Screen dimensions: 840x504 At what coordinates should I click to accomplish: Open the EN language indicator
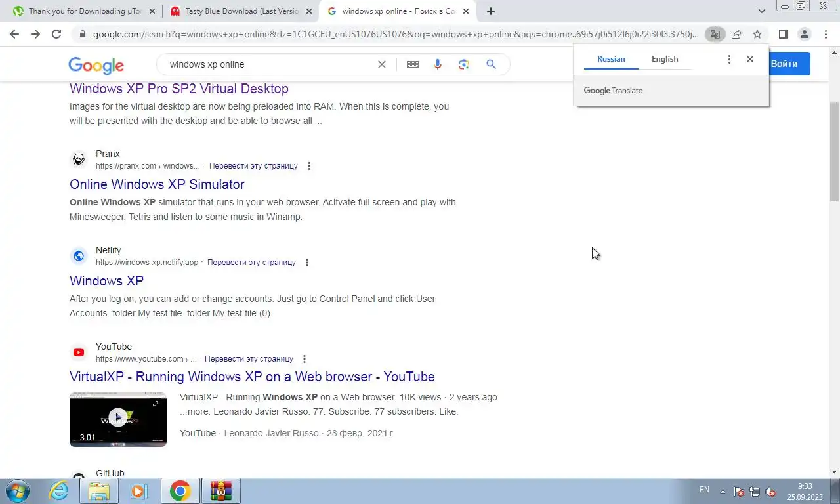pos(704,490)
